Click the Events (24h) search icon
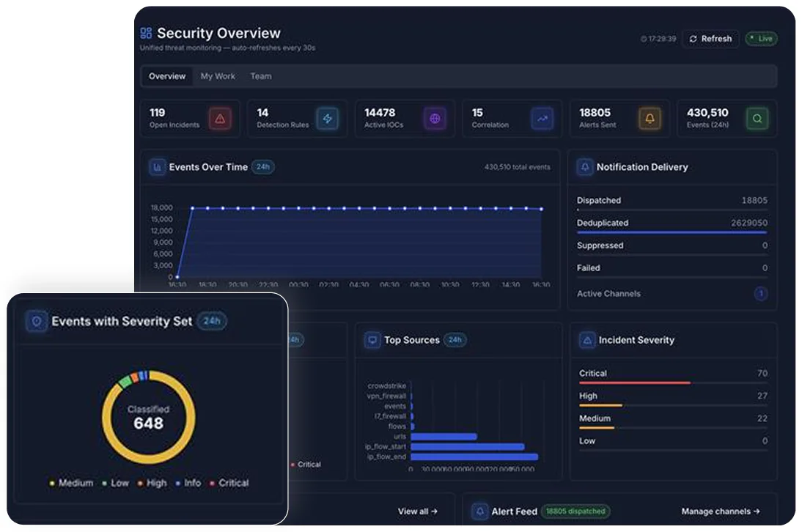 tap(757, 119)
